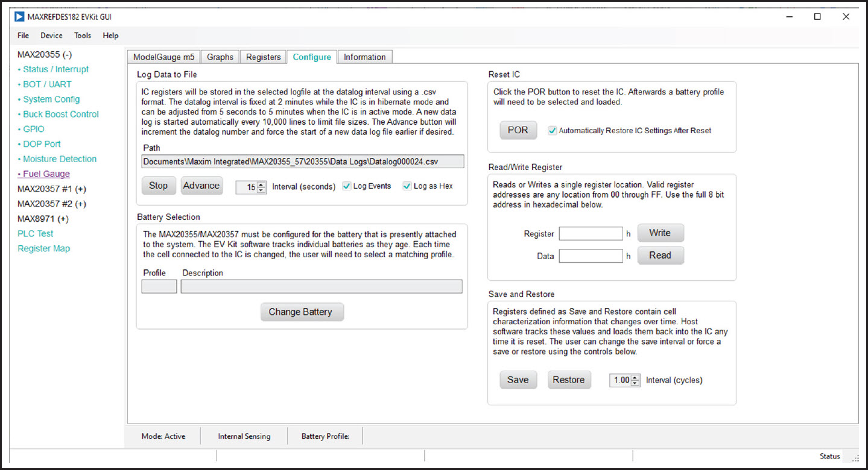Screen dimensions: 868x470
Task: Toggle the Log as Hex checkbox
Action: coord(407,186)
